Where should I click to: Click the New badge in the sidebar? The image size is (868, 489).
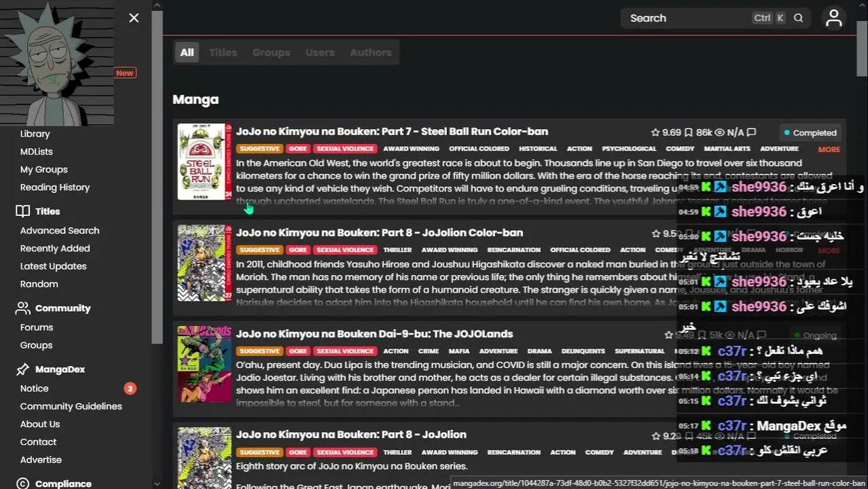click(125, 73)
